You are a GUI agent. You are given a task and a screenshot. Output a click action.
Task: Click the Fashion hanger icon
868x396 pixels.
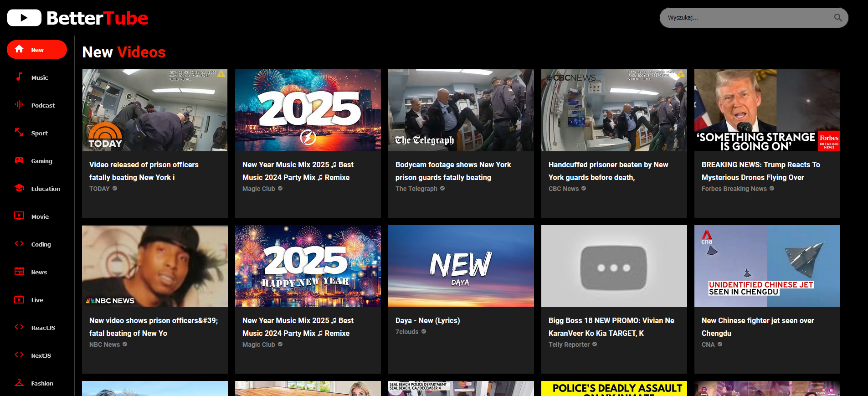19,383
